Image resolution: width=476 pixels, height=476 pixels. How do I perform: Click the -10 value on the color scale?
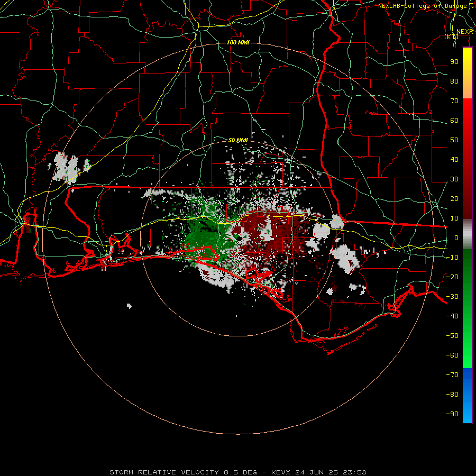[x=452, y=258]
